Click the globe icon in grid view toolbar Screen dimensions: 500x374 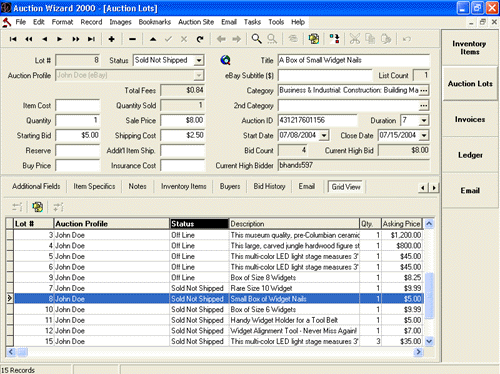[38, 207]
